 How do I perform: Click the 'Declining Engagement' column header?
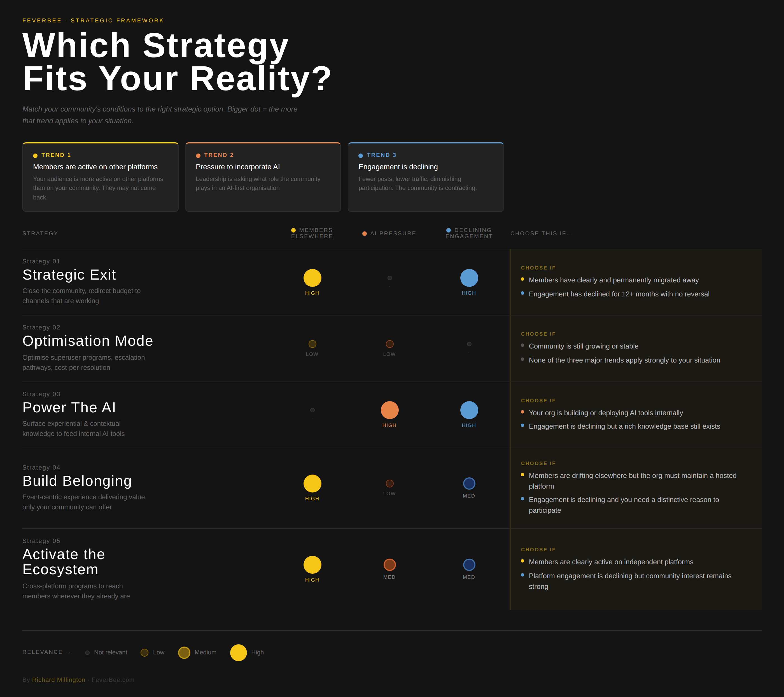pos(469,233)
